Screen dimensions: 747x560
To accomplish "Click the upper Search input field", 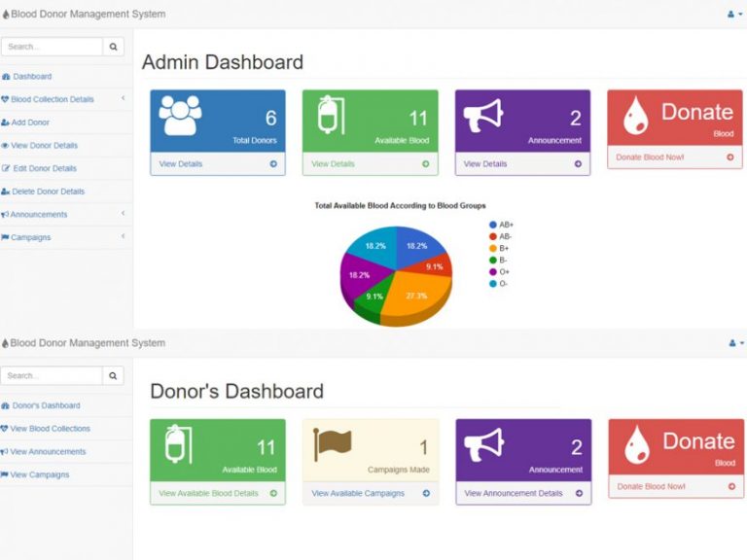I will [52, 47].
